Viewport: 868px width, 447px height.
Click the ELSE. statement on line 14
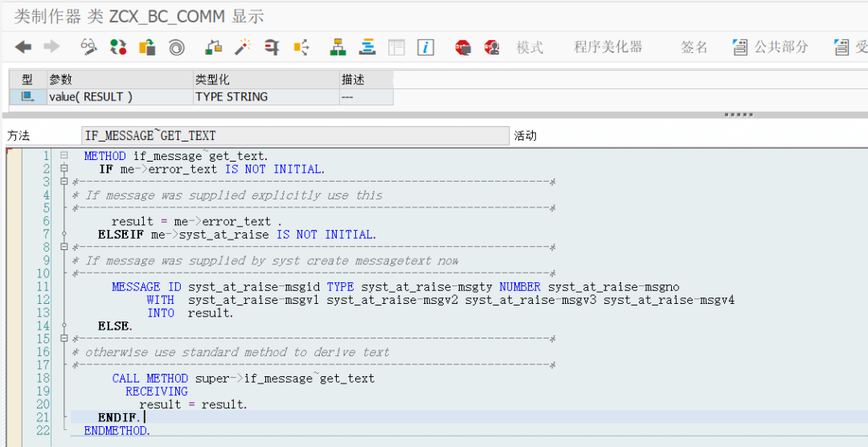click(x=115, y=326)
